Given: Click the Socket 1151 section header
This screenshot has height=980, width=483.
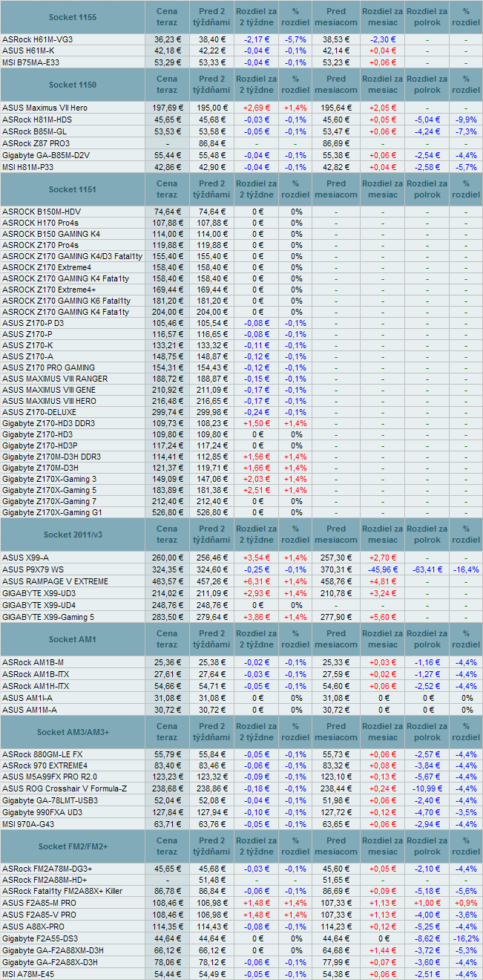Looking at the screenshot, I should point(72,189).
